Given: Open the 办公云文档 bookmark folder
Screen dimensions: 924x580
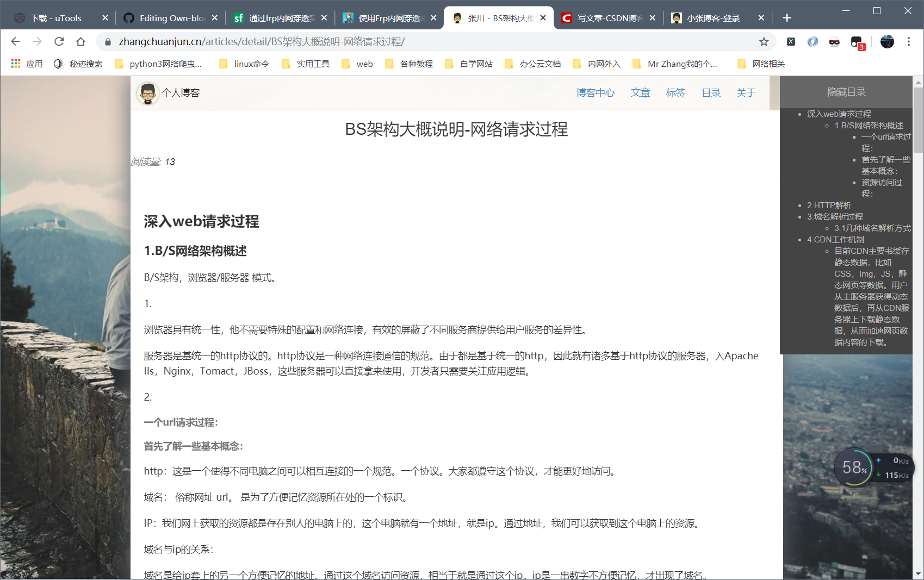Looking at the screenshot, I should coord(533,64).
